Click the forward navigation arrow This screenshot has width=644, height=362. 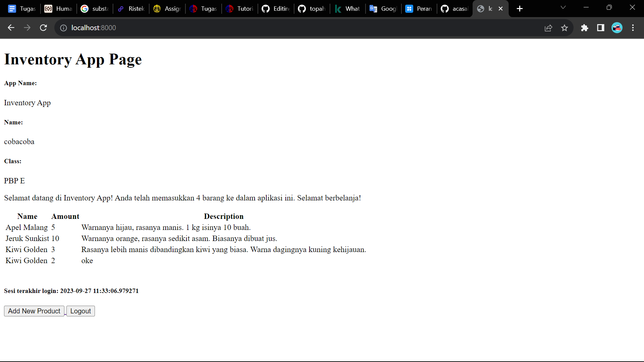click(27, 28)
